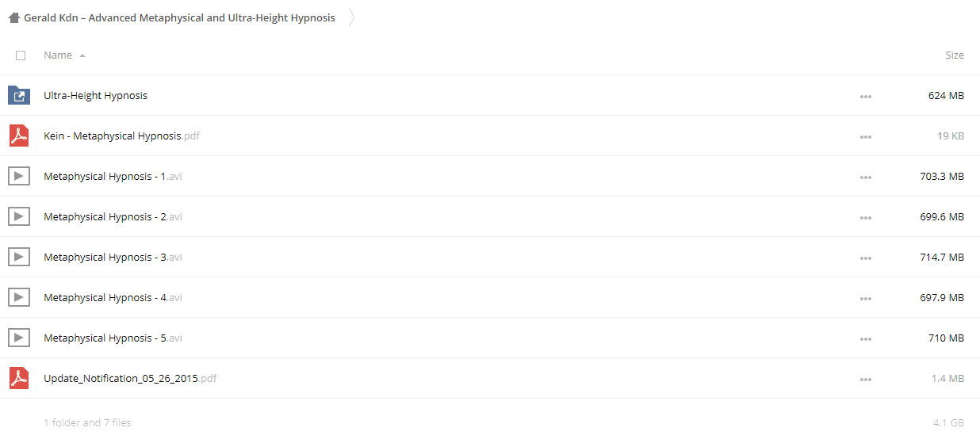Go to home via the house breadcrumb icon
The image size is (980, 443).
pos(13,17)
